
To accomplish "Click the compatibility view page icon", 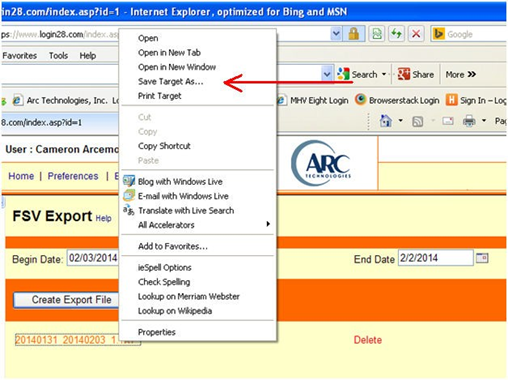I will [x=377, y=34].
